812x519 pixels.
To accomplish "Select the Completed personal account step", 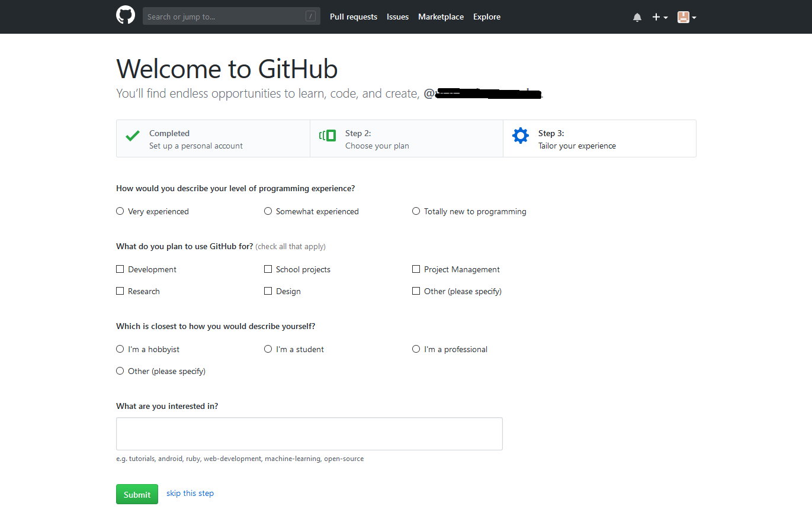I will 213,138.
